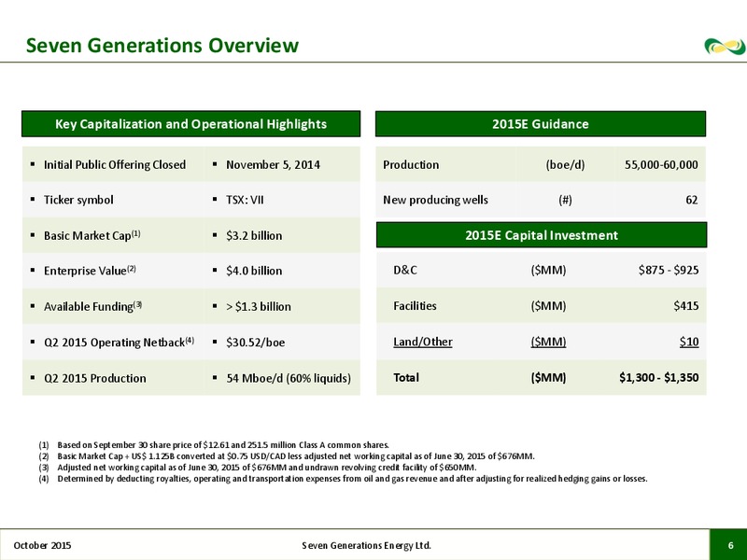Select the '$415' facilities value
The height and width of the screenshot is (560, 747).
point(686,306)
